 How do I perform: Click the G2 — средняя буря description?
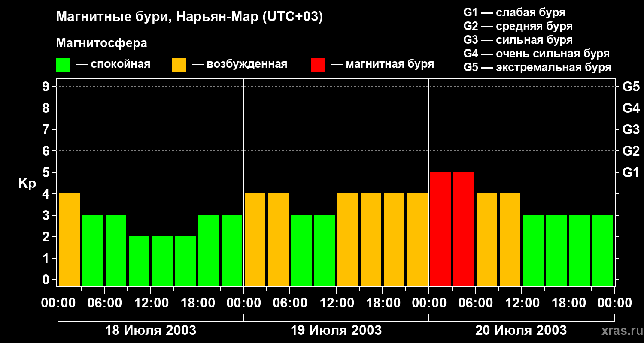click(518, 26)
